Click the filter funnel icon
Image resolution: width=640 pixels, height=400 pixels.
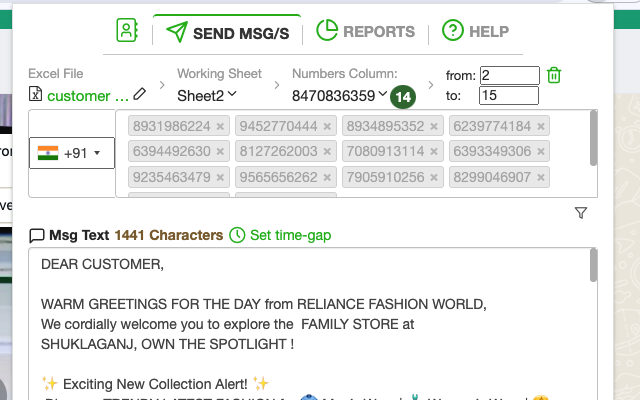point(581,213)
